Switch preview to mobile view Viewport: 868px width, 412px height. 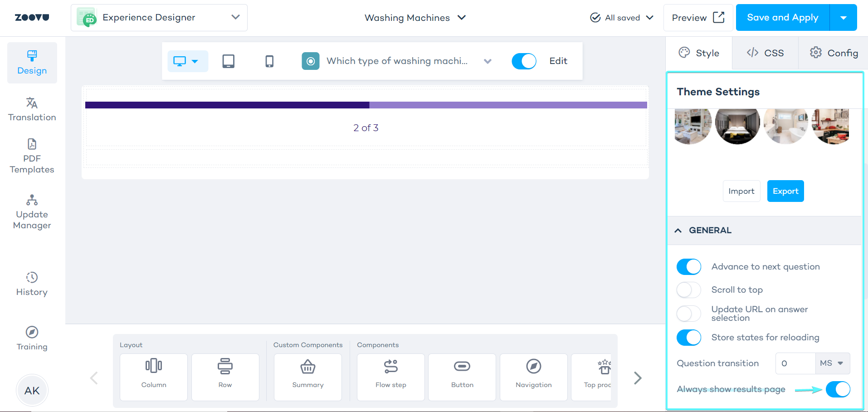[269, 61]
